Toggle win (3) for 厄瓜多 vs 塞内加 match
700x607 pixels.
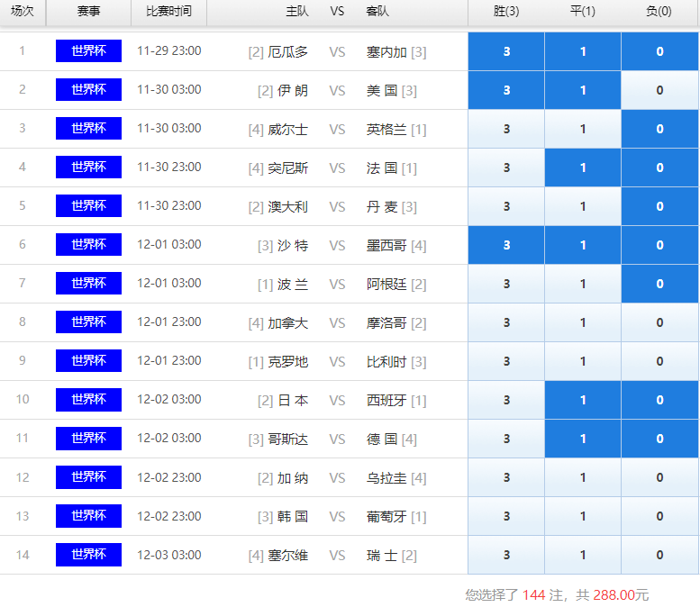pos(506,51)
